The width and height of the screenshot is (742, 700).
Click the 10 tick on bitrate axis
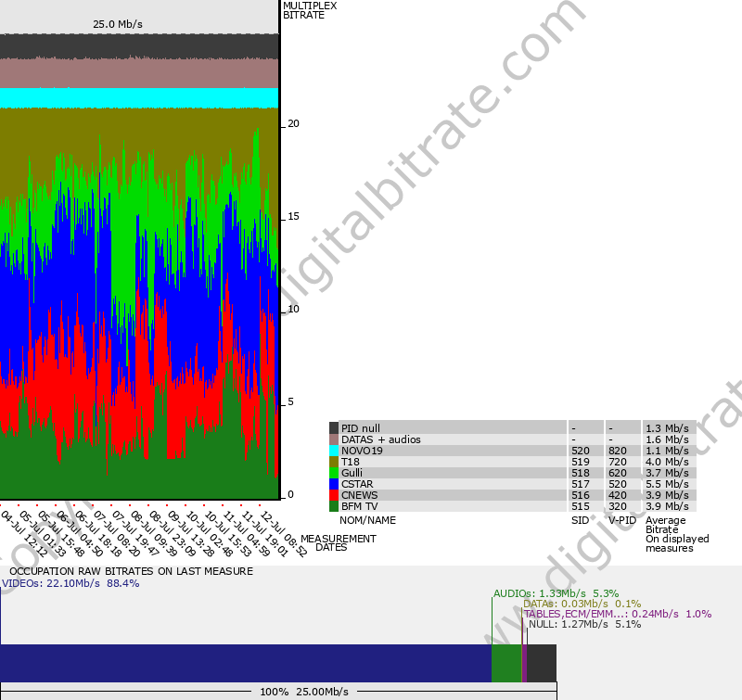(x=293, y=309)
